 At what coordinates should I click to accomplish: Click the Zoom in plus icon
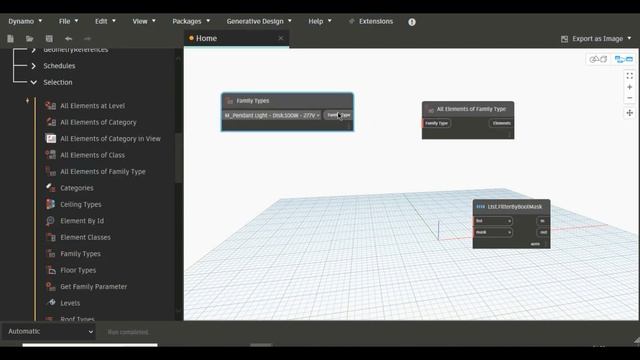click(x=629, y=87)
